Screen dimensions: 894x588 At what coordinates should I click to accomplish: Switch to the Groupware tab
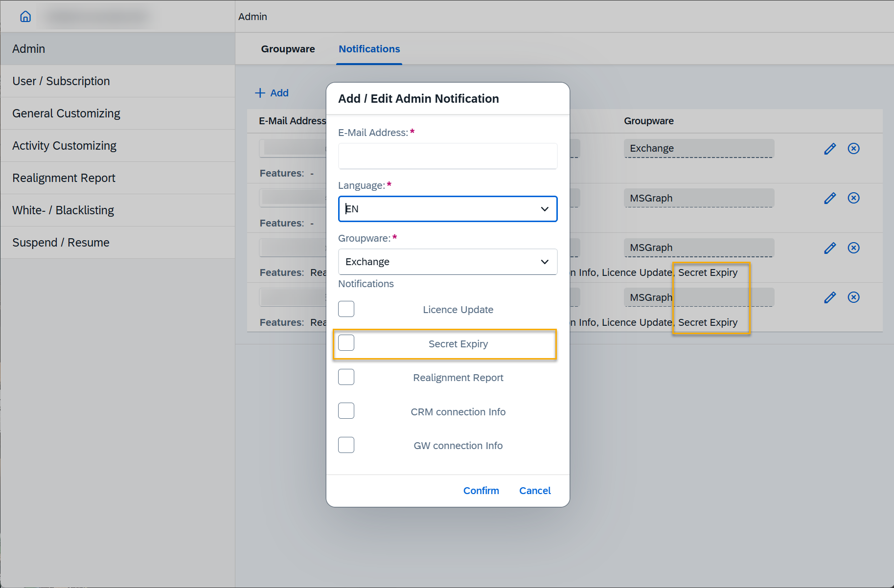[x=288, y=49]
